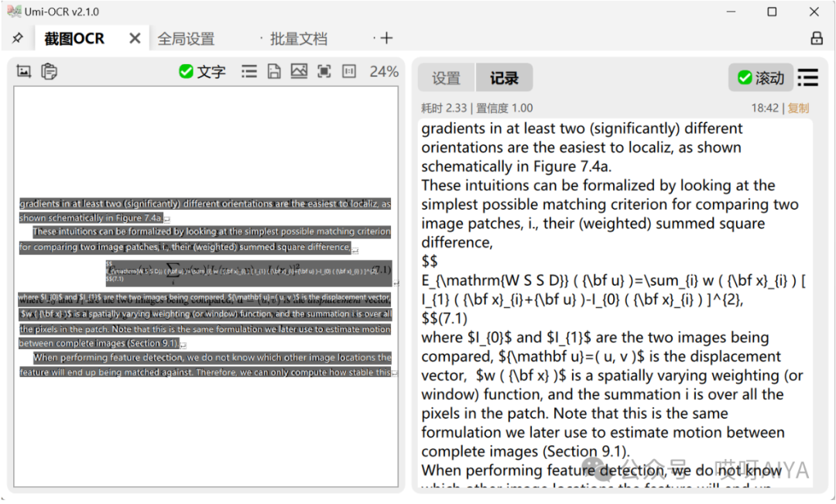Toggle the 文字 text overlay checkbox
836x504 pixels.
coord(202,72)
